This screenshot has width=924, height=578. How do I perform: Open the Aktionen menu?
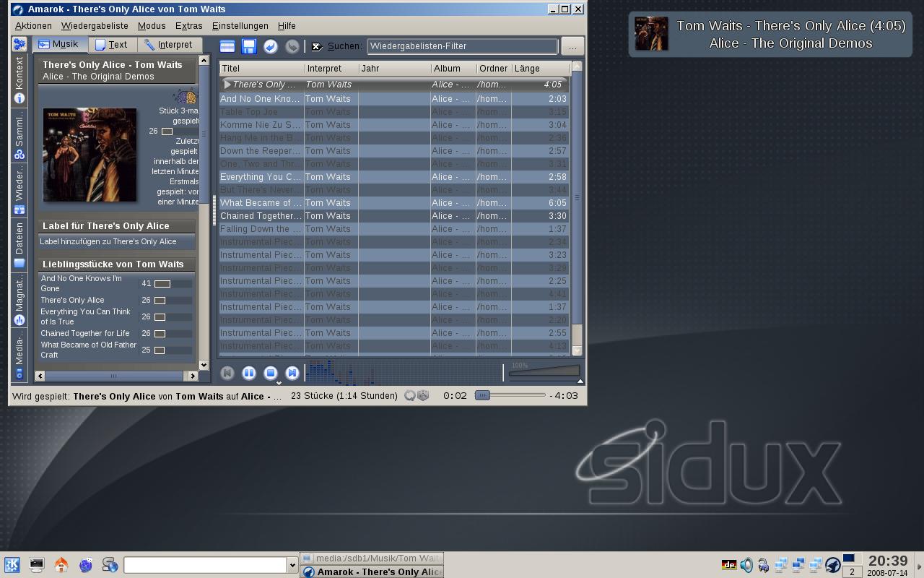tap(33, 25)
